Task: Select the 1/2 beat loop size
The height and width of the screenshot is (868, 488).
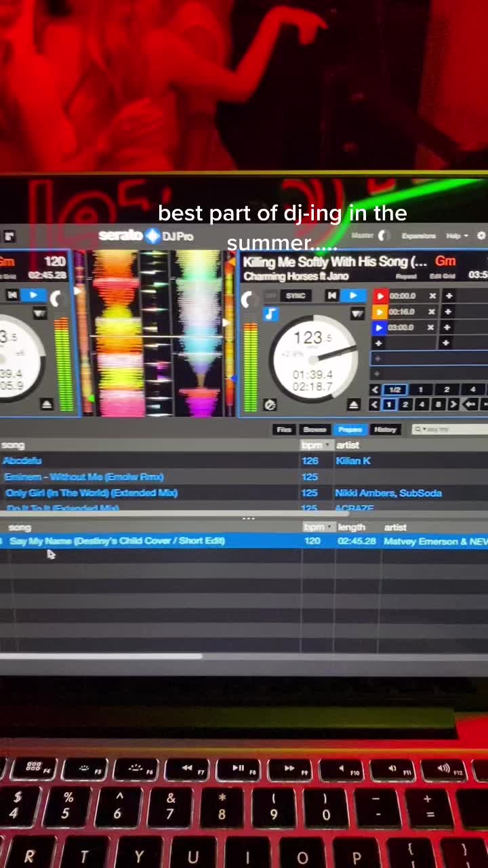Action: coord(394,390)
